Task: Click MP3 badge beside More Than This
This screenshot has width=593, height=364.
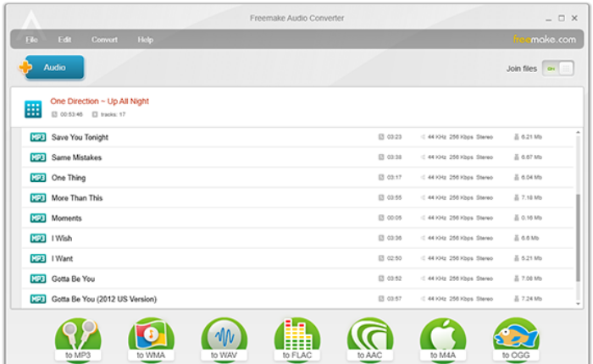Action: pyautogui.click(x=38, y=198)
